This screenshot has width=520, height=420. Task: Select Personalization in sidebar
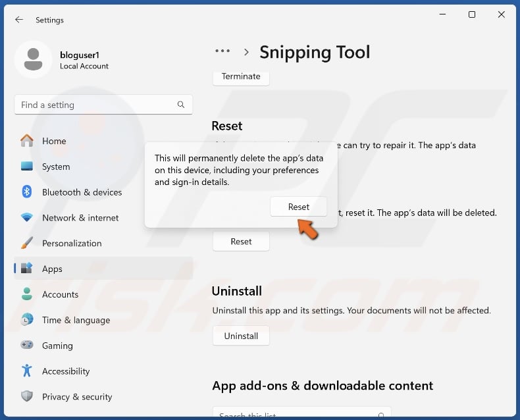[x=103, y=243]
